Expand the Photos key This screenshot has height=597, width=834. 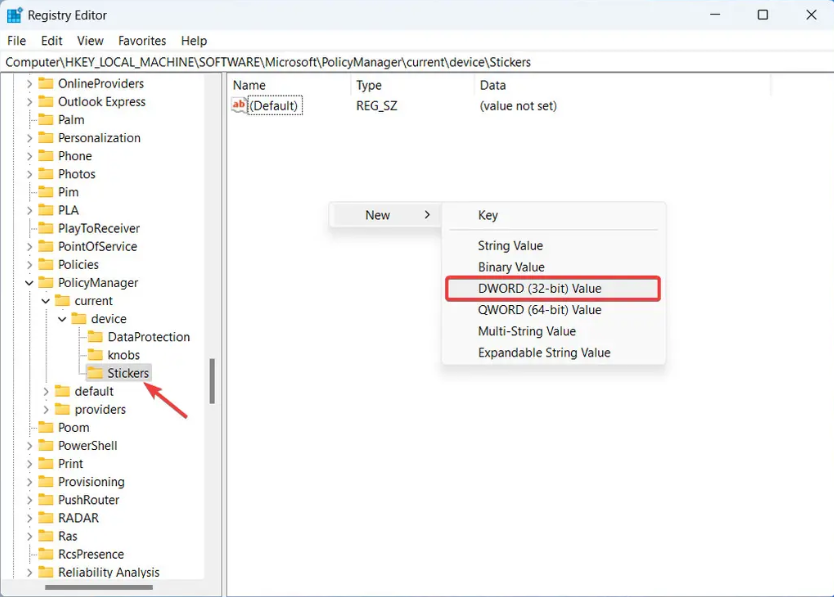coord(29,175)
